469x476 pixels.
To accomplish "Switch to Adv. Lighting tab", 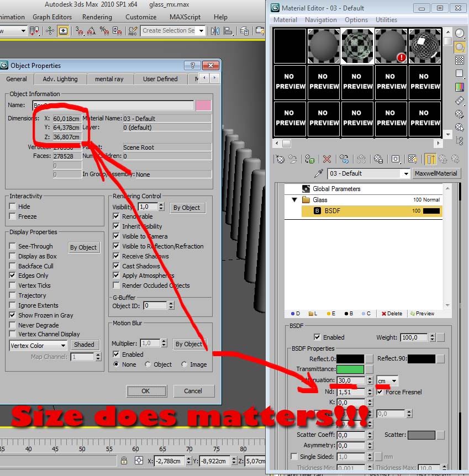I will tap(60, 79).
